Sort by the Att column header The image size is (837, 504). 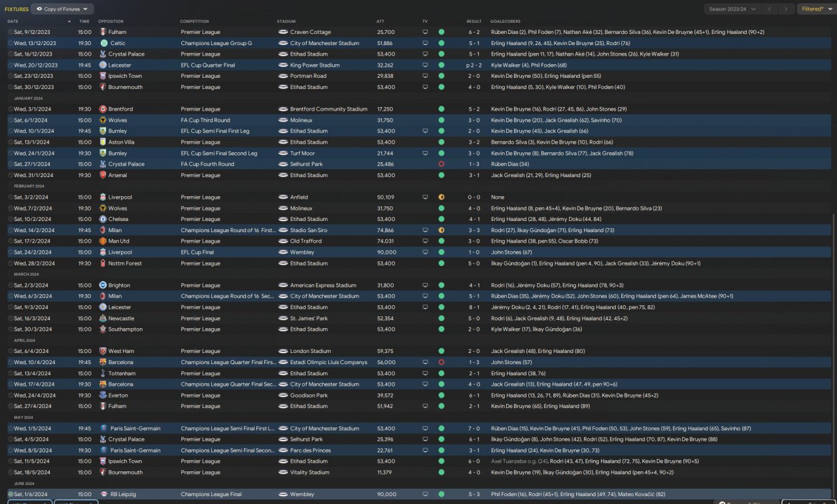point(381,22)
